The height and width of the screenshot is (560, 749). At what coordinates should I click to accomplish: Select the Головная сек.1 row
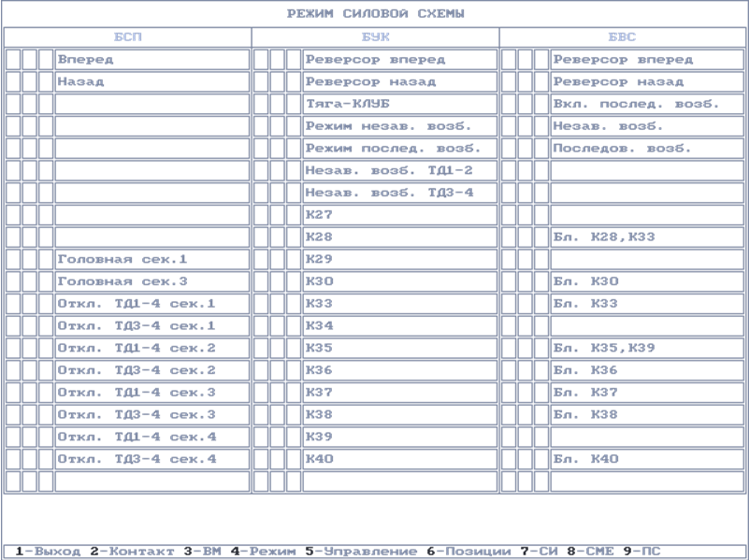[x=152, y=259]
